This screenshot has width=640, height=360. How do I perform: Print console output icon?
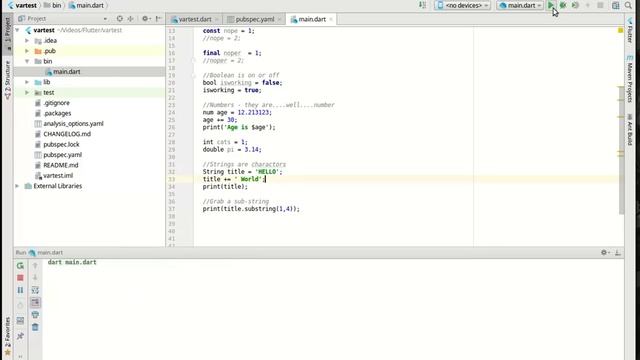pyautogui.click(x=35, y=315)
